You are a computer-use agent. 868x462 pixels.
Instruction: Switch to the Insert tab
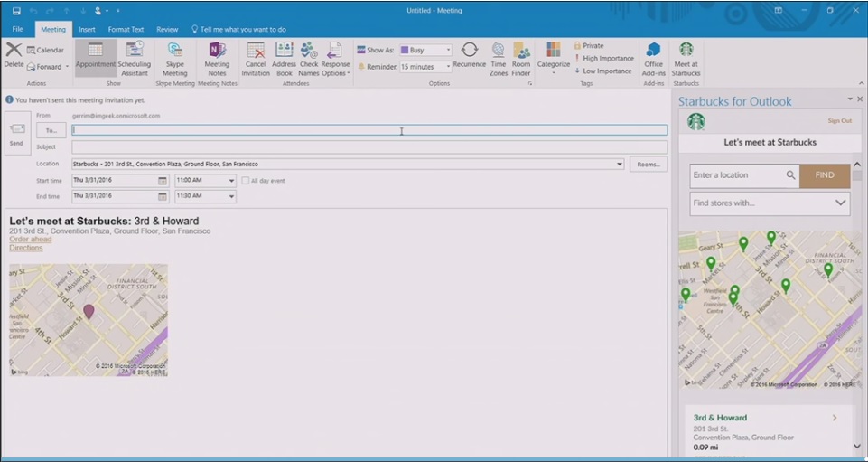coord(87,29)
